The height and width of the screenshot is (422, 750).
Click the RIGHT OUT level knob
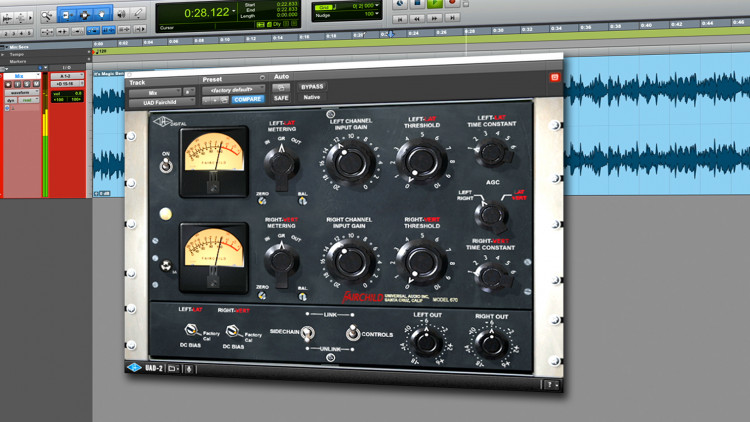(x=491, y=344)
